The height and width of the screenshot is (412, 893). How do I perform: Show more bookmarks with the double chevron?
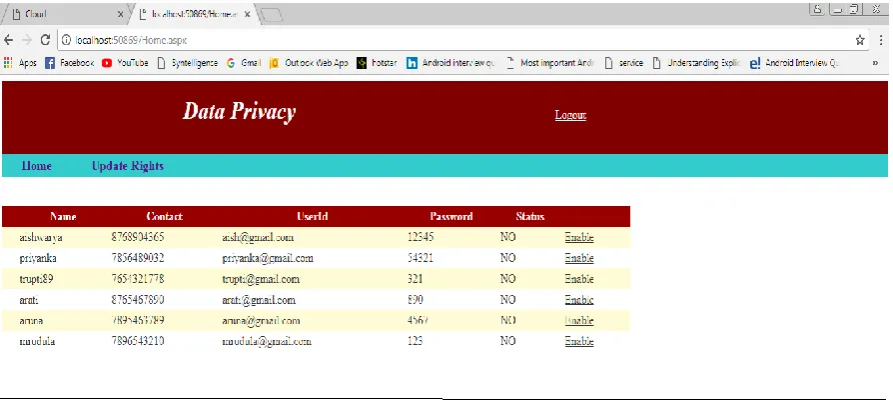tap(875, 63)
